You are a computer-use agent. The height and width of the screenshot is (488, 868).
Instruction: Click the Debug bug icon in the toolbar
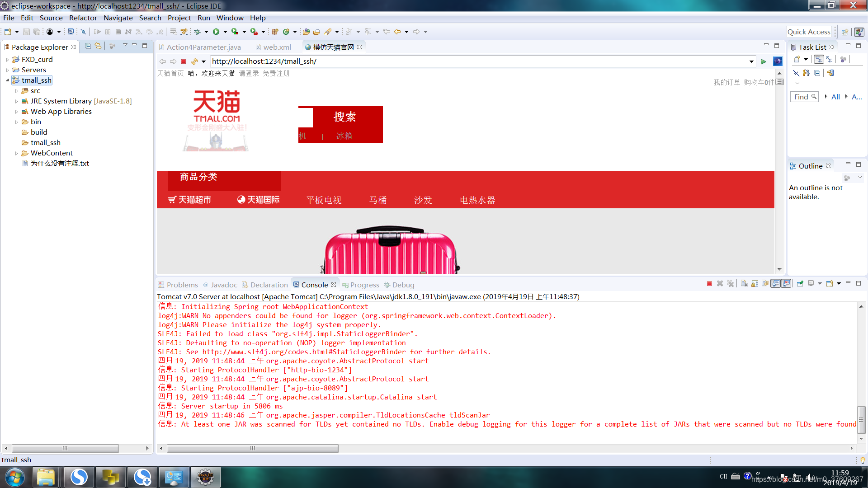pos(198,32)
